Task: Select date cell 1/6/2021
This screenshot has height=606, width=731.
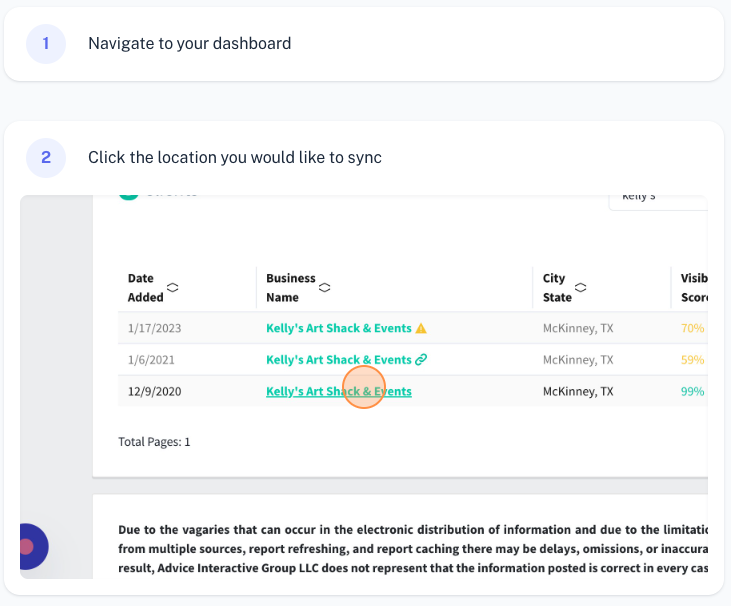Action: [x=151, y=360]
